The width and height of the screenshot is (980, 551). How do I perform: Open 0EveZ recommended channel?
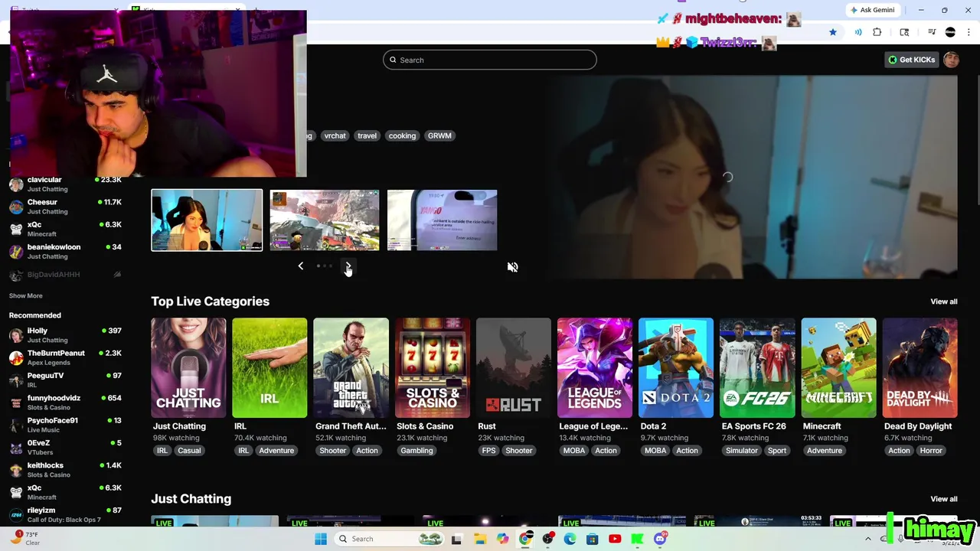(65, 447)
